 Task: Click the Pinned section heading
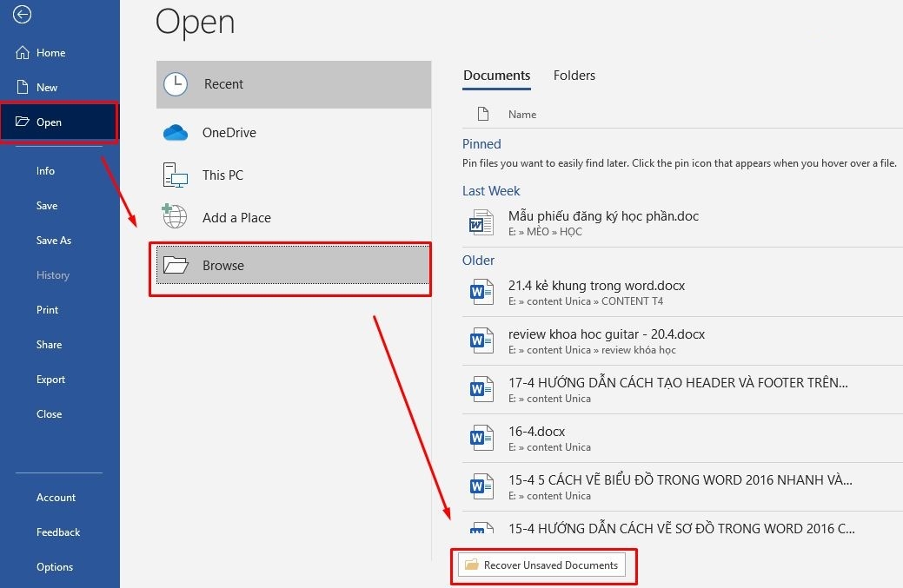click(x=481, y=144)
